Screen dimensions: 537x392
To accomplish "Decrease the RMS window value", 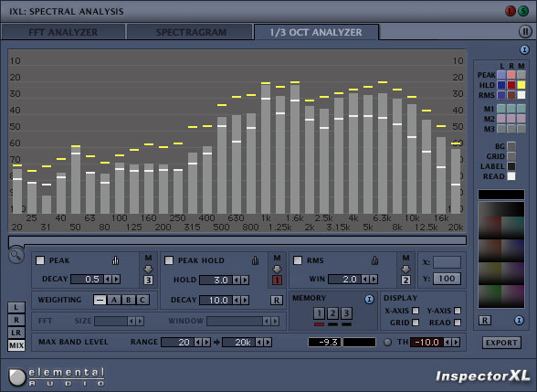I will pyautogui.click(x=365, y=280).
